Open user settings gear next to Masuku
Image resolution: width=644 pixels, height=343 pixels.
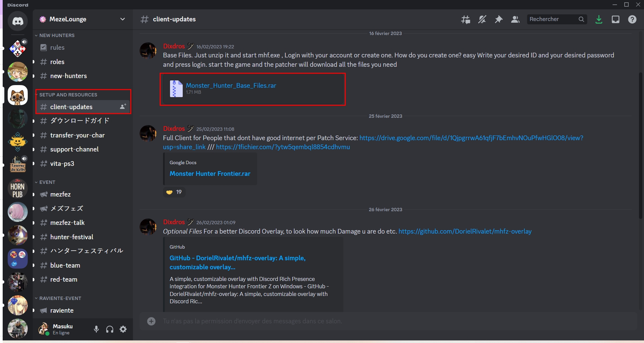pyautogui.click(x=123, y=329)
